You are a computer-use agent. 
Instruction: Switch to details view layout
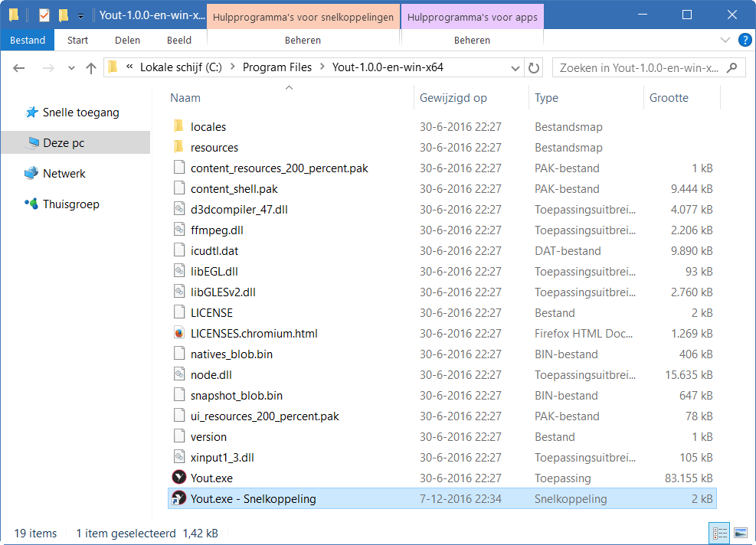tap(719, 534)
